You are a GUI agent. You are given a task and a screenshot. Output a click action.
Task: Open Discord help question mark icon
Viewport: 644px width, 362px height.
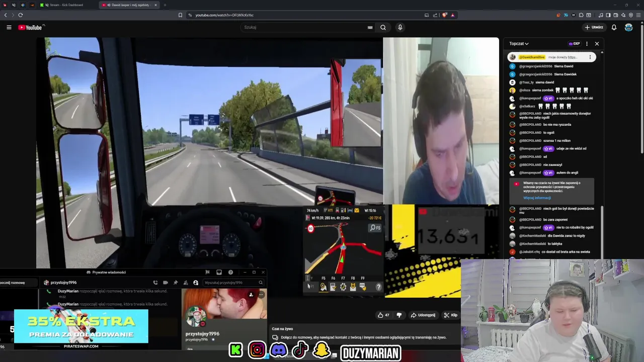click(230, 272)
